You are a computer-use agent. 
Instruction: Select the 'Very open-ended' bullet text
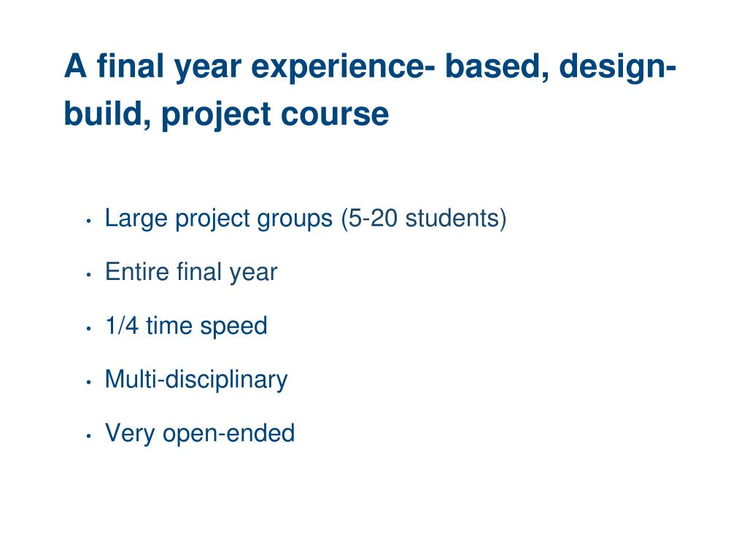coord(200,433)
